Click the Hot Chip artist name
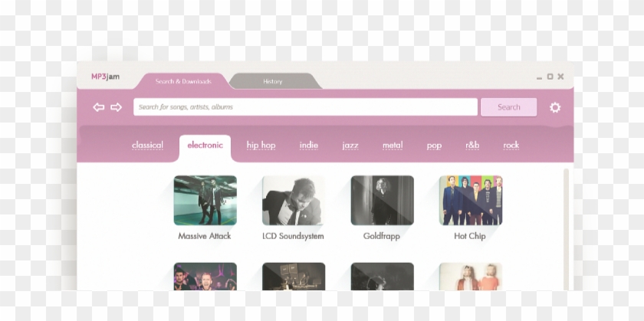The image size is (644, 321). tap(470, 237)
